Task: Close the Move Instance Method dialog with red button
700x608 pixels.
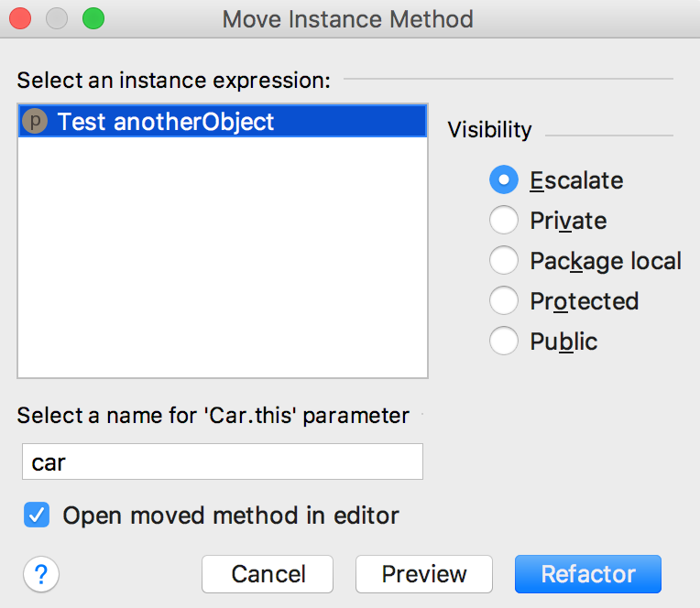Action: point(20,18)
